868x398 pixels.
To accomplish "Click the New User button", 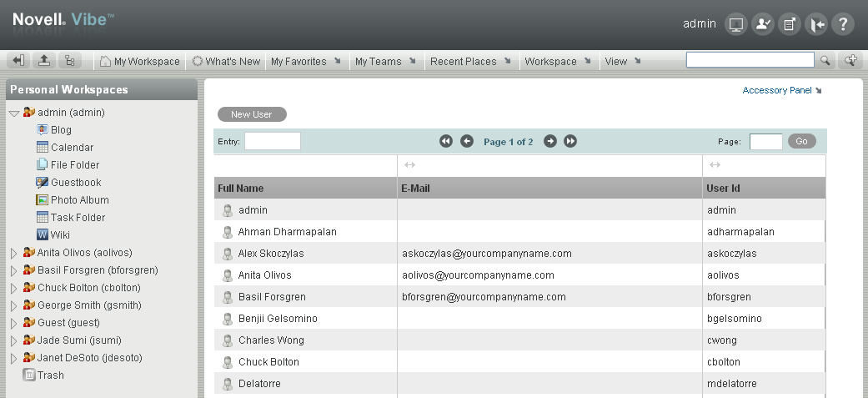I will (x=251, y=114).
